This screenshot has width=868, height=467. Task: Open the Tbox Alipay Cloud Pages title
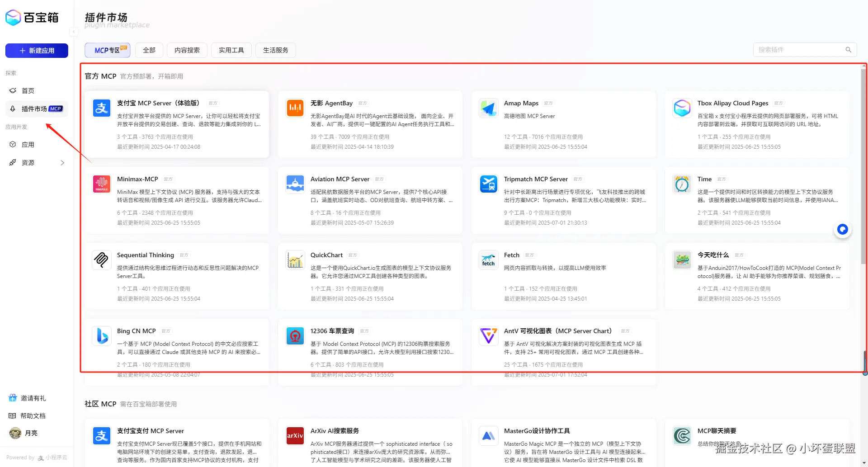pyautogui.click(x=733, y=103)
